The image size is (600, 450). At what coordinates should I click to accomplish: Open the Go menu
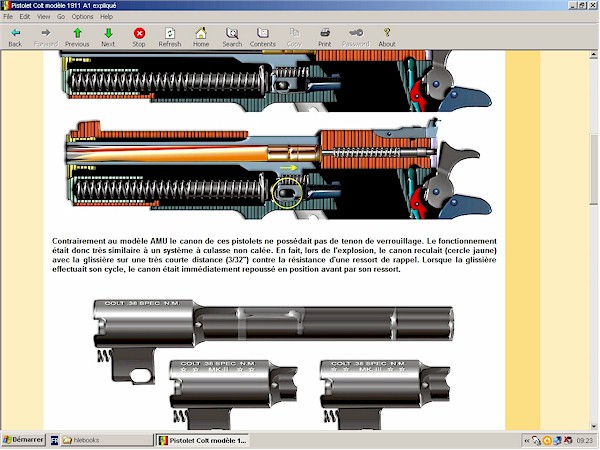tap(61, 17)
